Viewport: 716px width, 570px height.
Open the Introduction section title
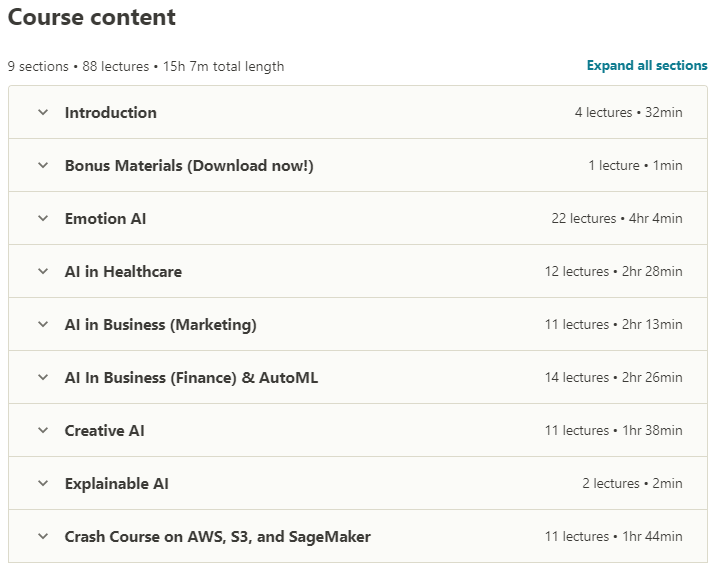point(111,112)
